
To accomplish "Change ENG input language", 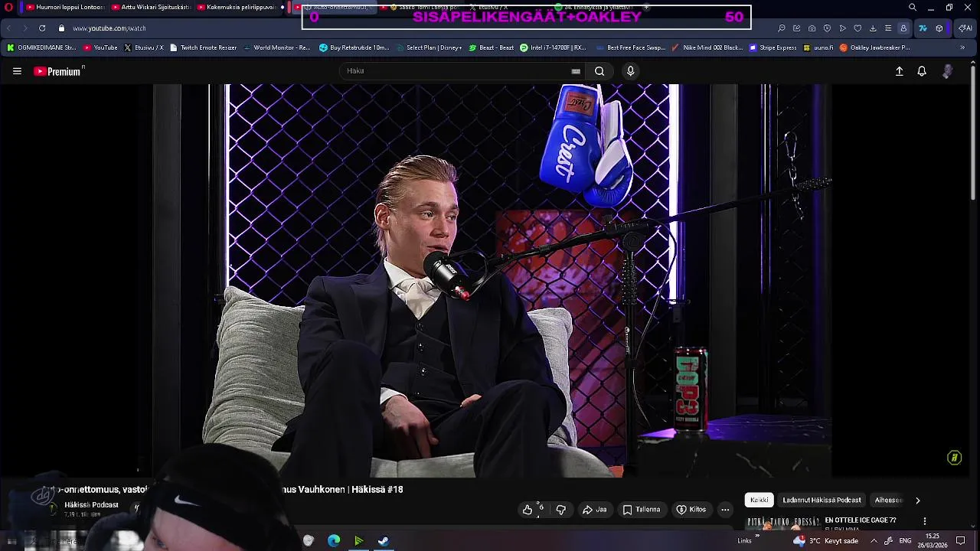I will point(905,540).
